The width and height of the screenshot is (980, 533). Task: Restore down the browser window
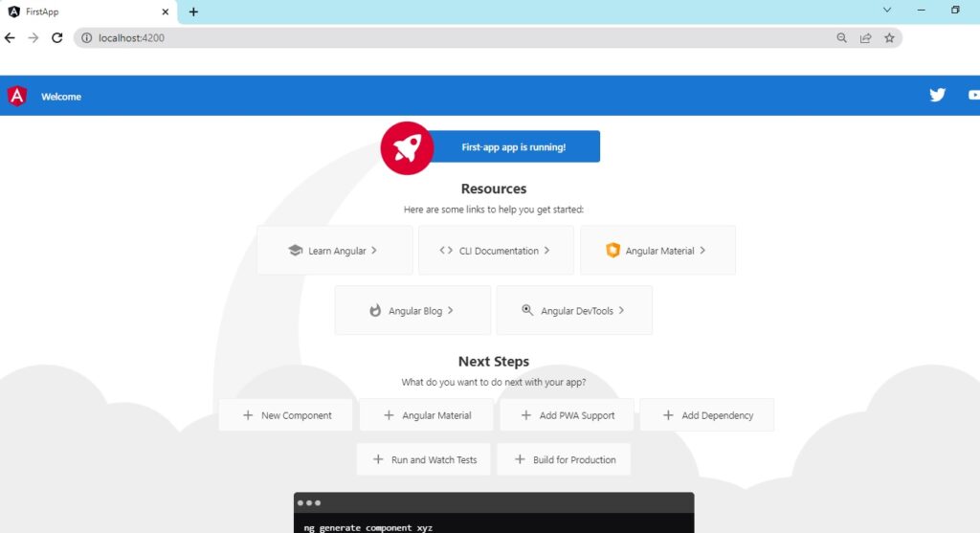955,10
